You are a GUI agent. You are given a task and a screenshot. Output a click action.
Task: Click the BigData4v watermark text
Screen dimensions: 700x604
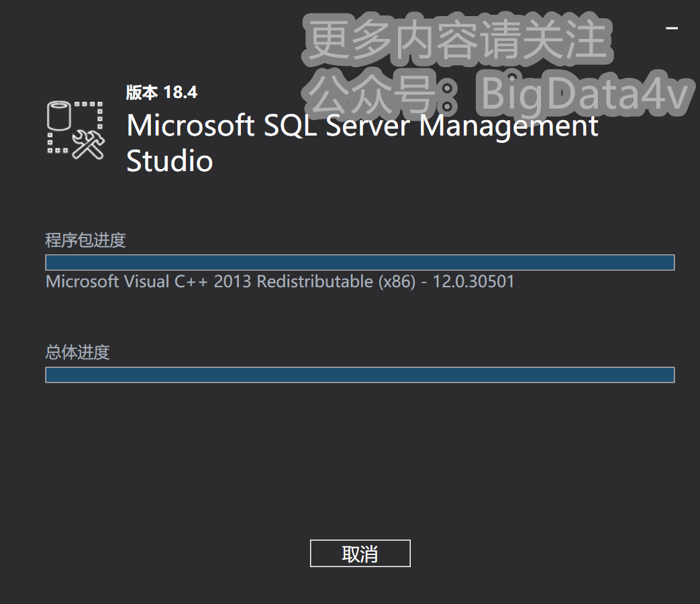(x=585, y=94)
